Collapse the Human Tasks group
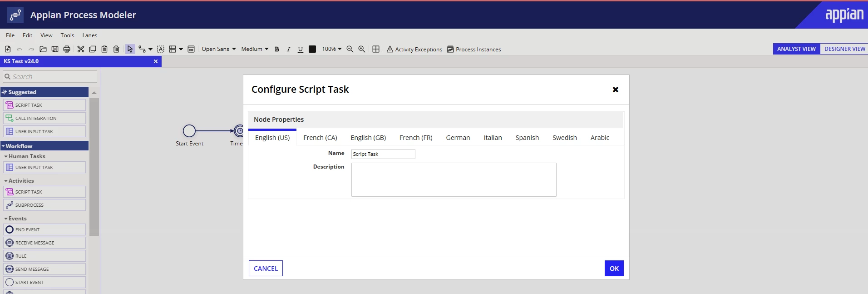Screen dimensions: 868x294 pyautogui.click(x=25, y=156)
